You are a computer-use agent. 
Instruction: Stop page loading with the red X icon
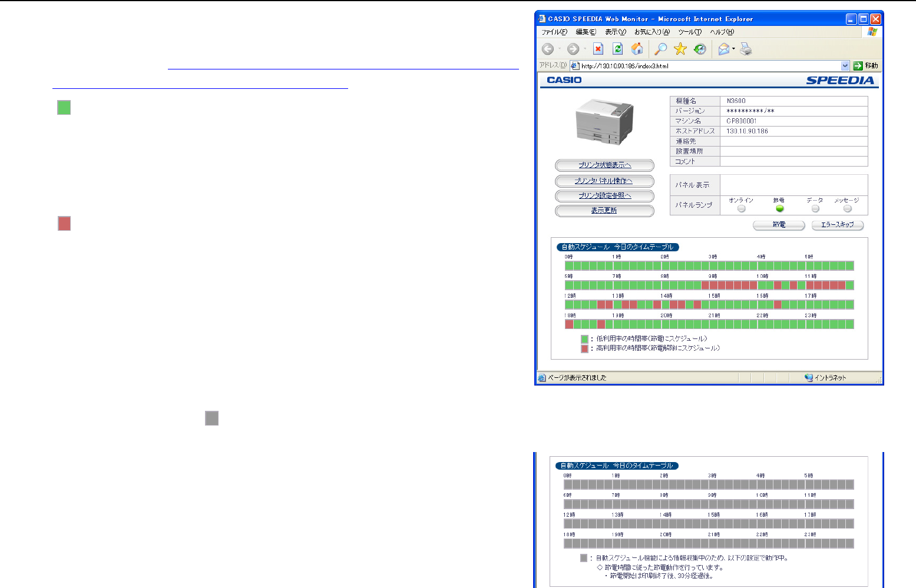coord(598,49)
